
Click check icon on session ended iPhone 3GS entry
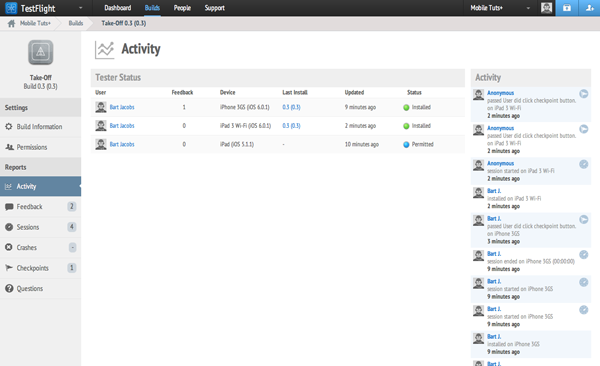pyautogui.click(x=584, y=255)
